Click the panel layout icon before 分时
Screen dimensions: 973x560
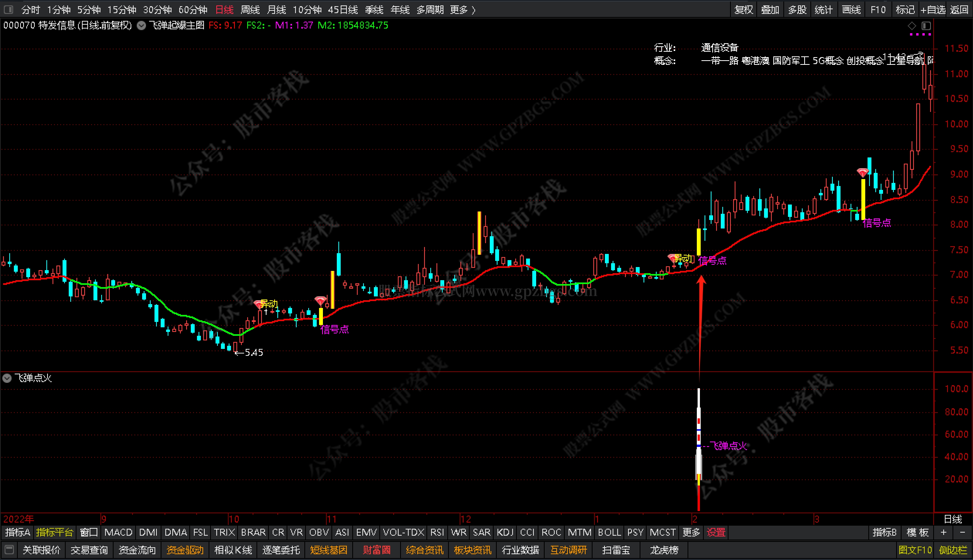pos(8,9)
